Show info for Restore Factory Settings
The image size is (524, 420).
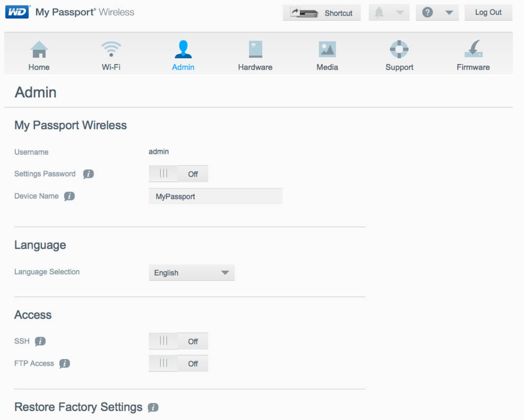point(153,407)
